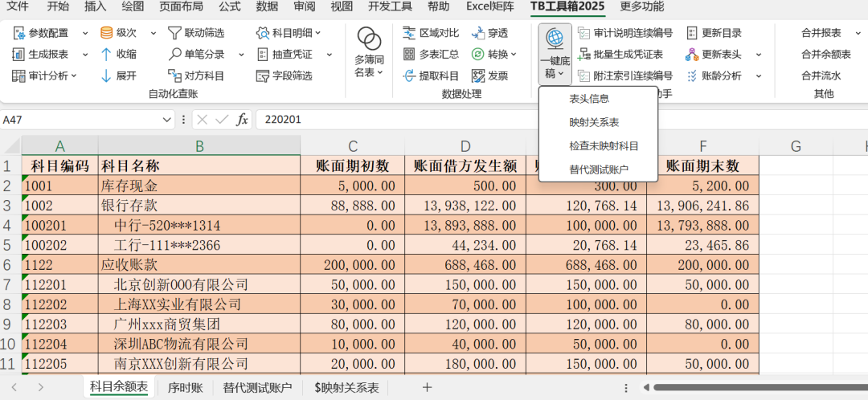
Task: Expand the 单笔分录 dropdown arrow
Action: click(x=241, y=55)
